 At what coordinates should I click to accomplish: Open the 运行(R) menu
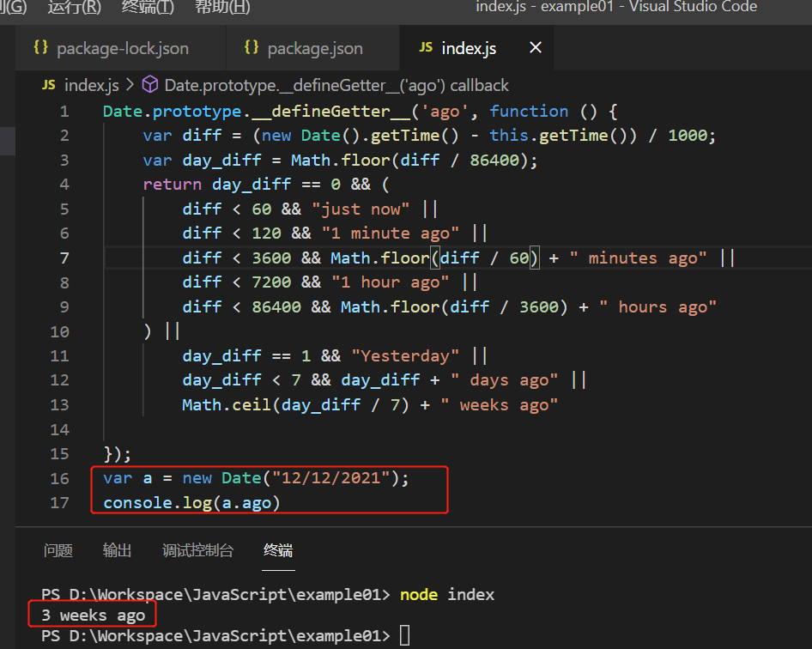(75, 7)
